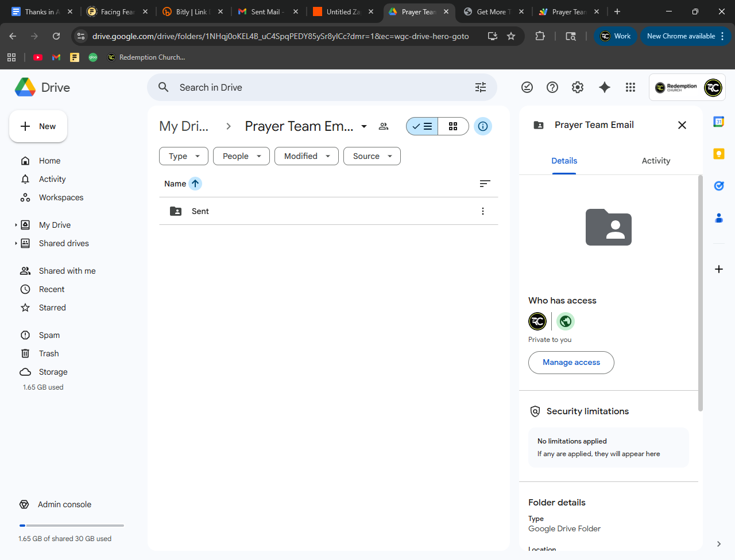
Task: Toggle the info details panel button
Action: [483, 126]
